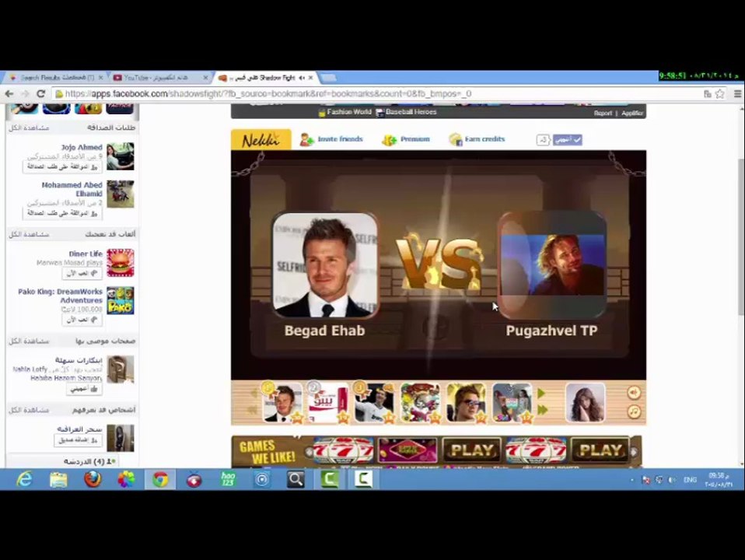Viewport: 745px width, 560px height.
Task: Select the third-ranked friend avatar
Action: [x=374, y=403]
